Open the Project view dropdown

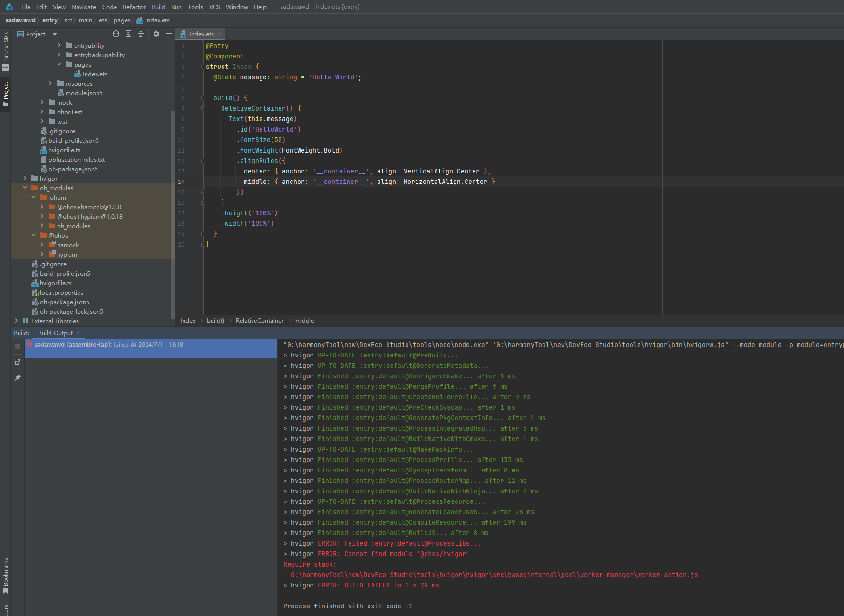click(55, 34)
